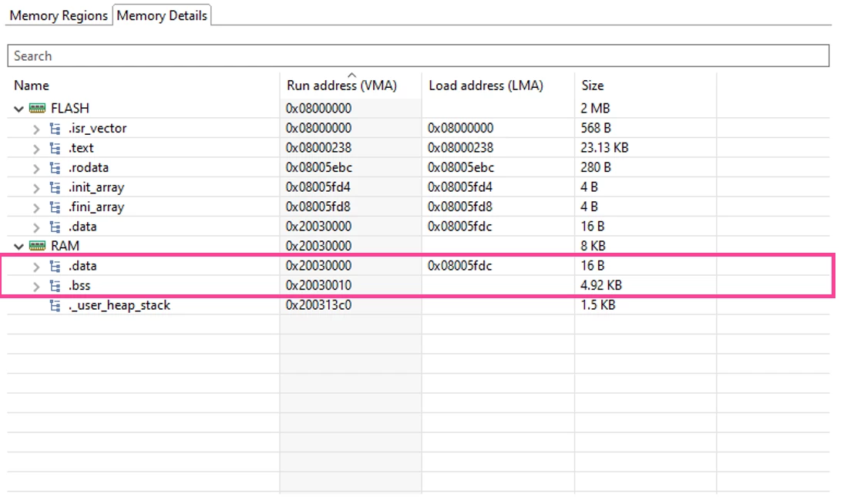Click run address 0x200313c0 of ._user_heap_stack
This screenshot has height=504, width=847.
319,305
